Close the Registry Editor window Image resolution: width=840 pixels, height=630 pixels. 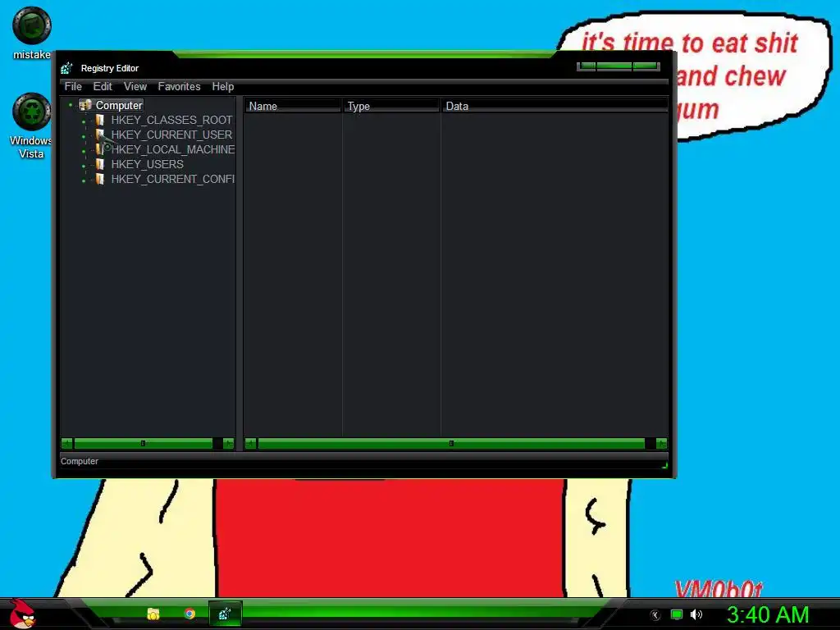pos(646,66)
